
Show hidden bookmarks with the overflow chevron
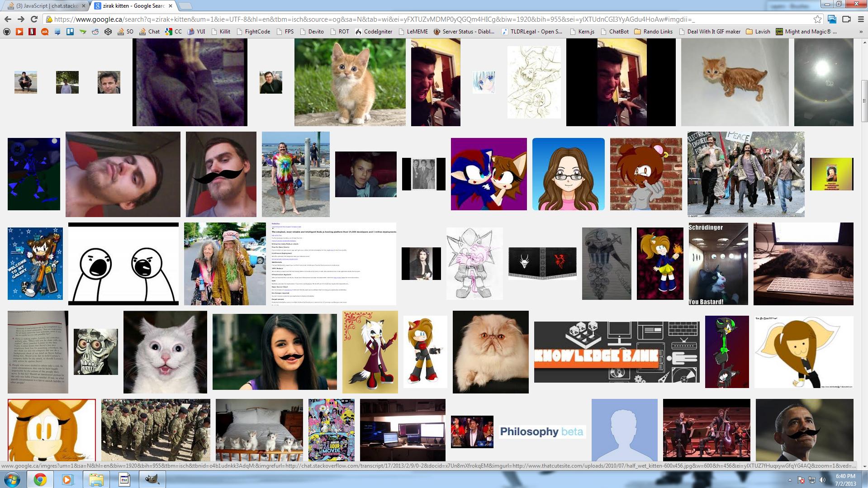(861, 32)
